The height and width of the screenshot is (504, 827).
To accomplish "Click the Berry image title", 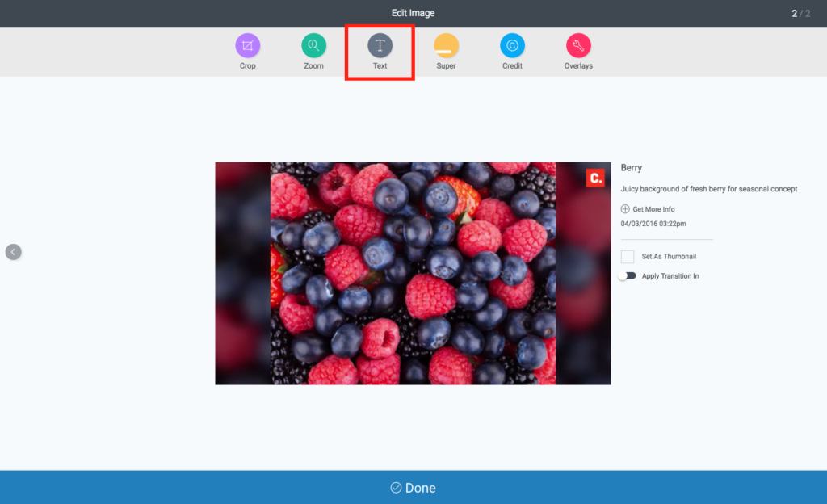I will pyautogui.click(x=632, y=168).
